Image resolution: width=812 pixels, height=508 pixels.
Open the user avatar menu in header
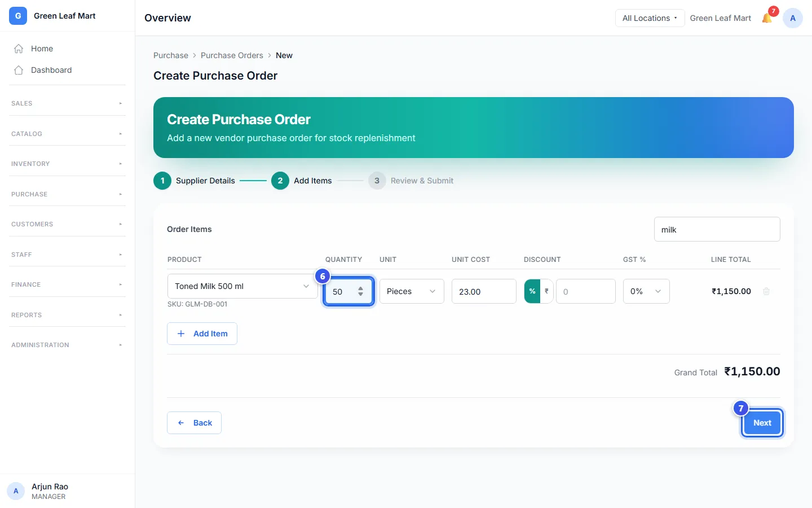(793, 18)
